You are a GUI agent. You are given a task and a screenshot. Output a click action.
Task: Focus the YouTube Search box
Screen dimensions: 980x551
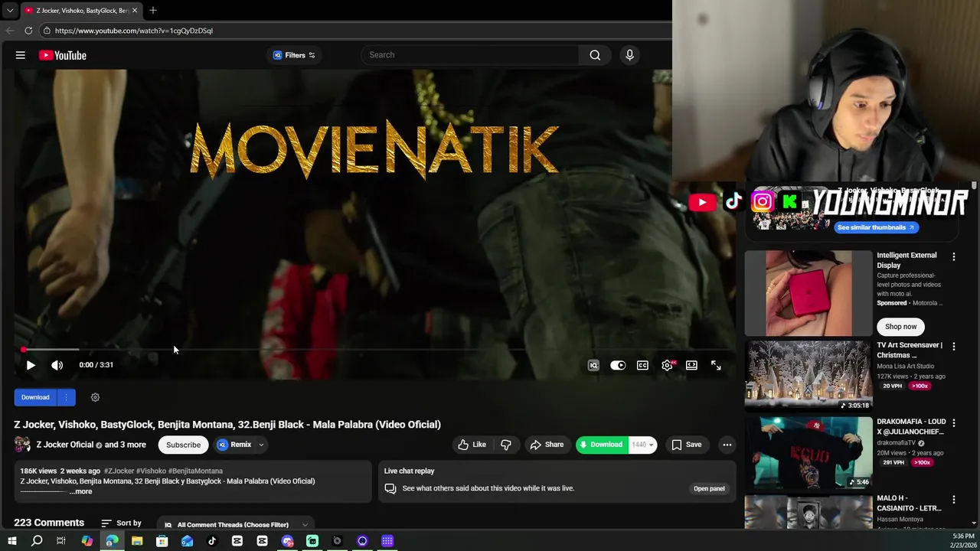click(x=470, y=55)
